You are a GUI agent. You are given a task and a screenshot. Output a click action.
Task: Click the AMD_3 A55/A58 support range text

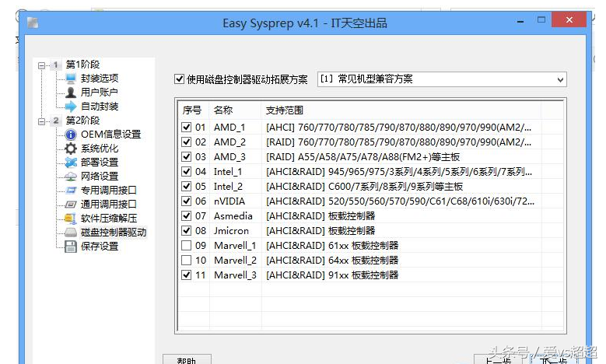click(363, 156)
